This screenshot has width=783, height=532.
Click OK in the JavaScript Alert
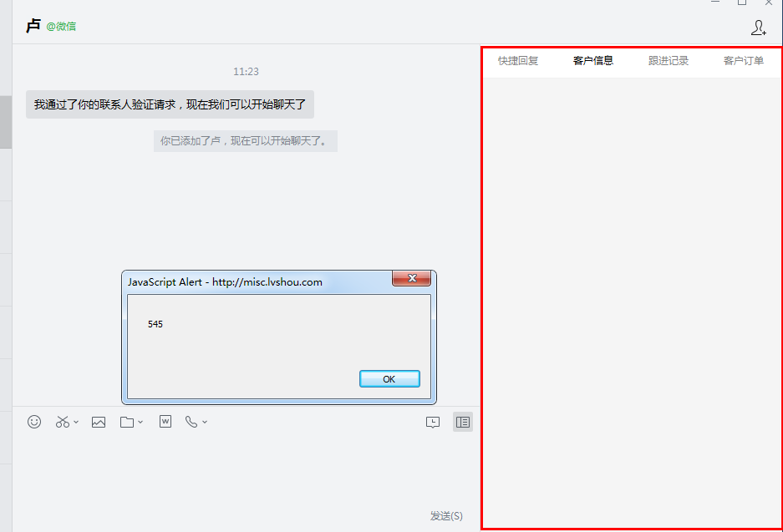point(389,379)
